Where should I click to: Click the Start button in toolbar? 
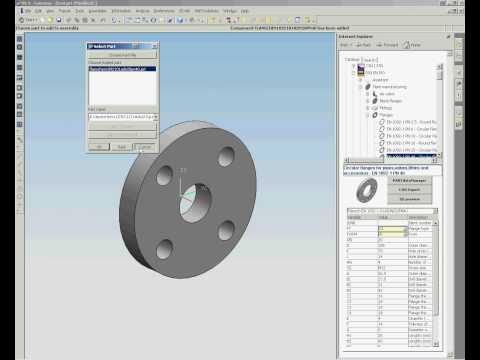click(x=28, y=20)
